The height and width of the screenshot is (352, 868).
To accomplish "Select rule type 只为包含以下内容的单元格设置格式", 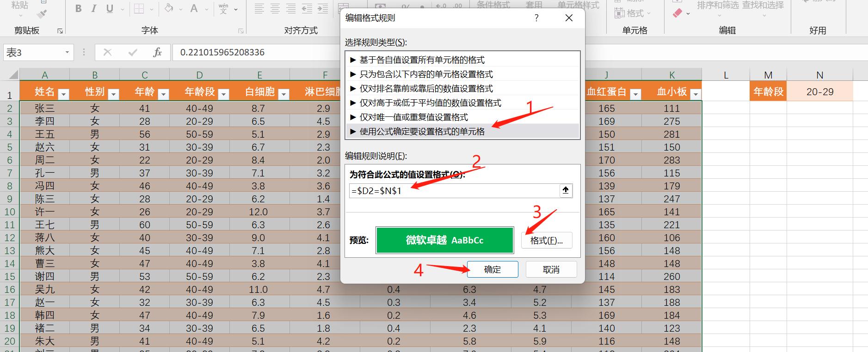I will coord(462,74).
